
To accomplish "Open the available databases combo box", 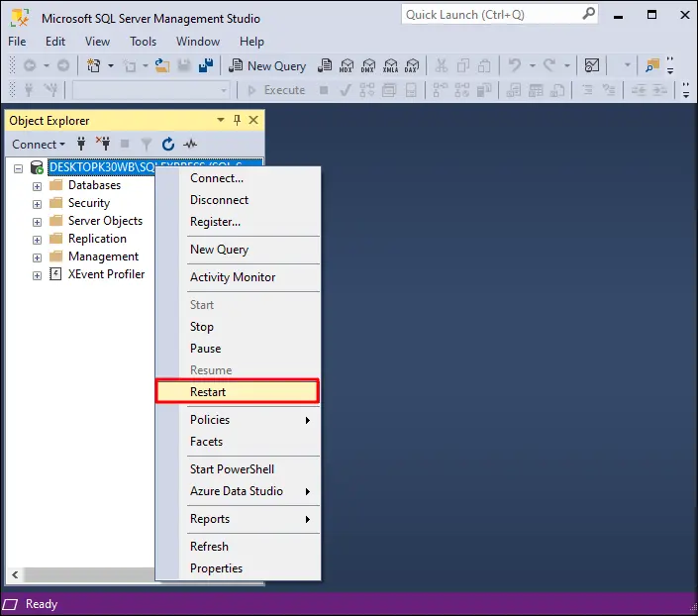I will pos(150,90).
